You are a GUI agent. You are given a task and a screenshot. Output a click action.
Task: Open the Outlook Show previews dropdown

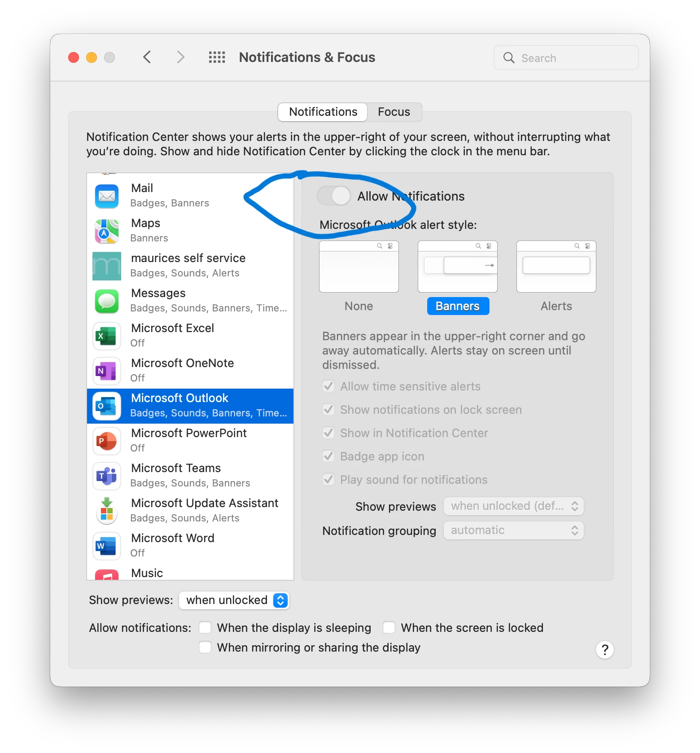tap(514, 506)
